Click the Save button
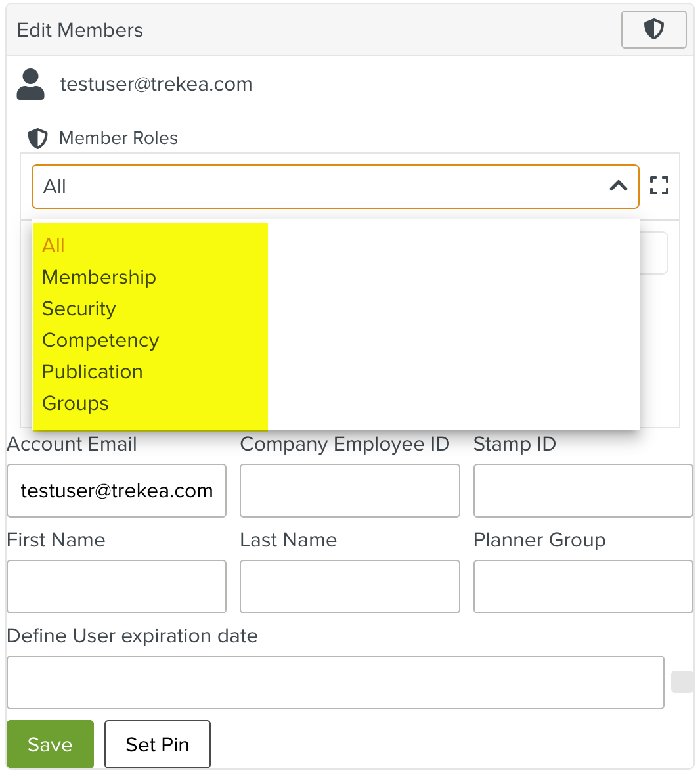The image size is (700, 779). click(x=50, y=744)
